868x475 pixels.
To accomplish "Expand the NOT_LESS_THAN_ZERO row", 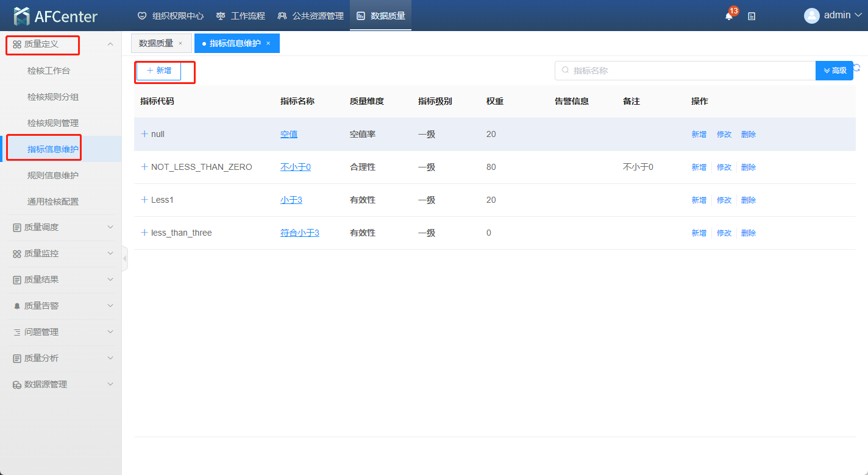I will 144,167.
